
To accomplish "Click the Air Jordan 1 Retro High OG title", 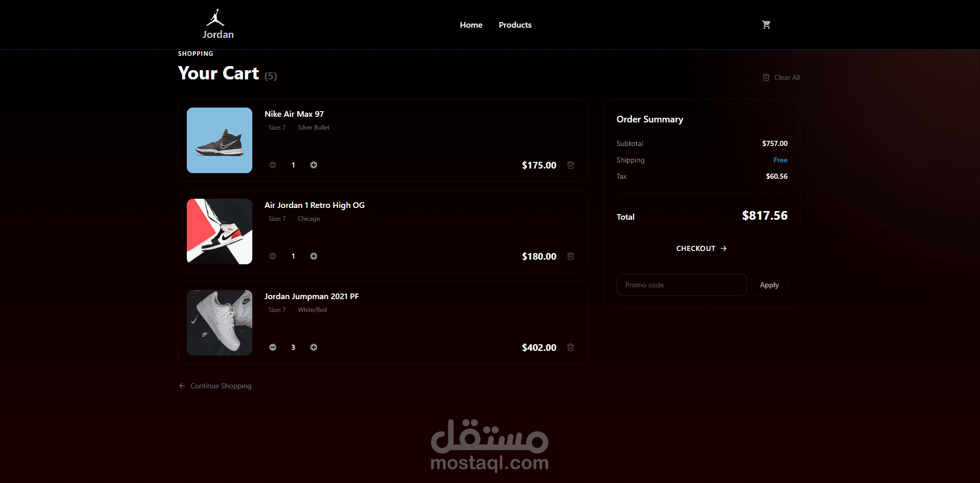I will pyautogui.click(x=315, y=205).
